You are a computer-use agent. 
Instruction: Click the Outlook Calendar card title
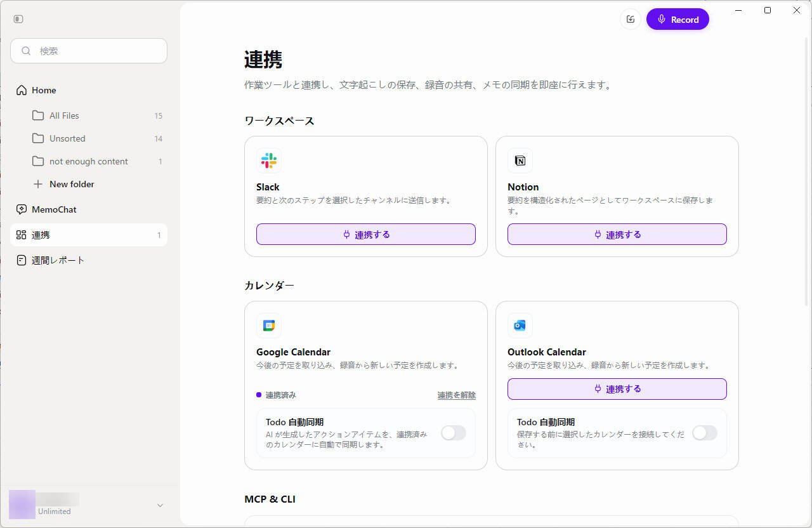547,352
